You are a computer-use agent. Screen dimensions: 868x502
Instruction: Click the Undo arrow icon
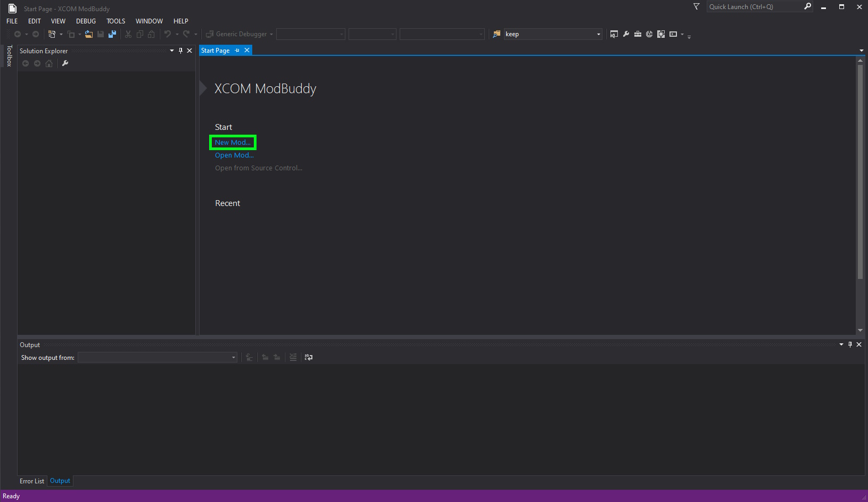(x=168, y=34)
